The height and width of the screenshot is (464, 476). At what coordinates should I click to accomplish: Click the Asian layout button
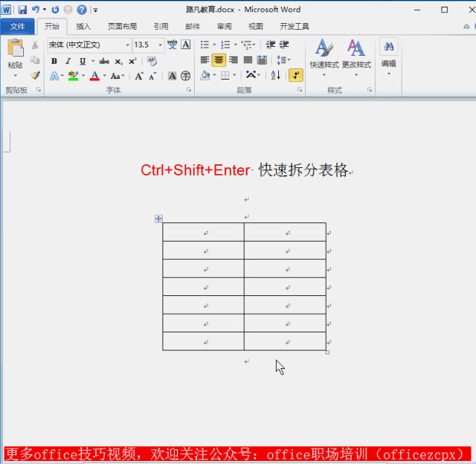pos(253,74)
